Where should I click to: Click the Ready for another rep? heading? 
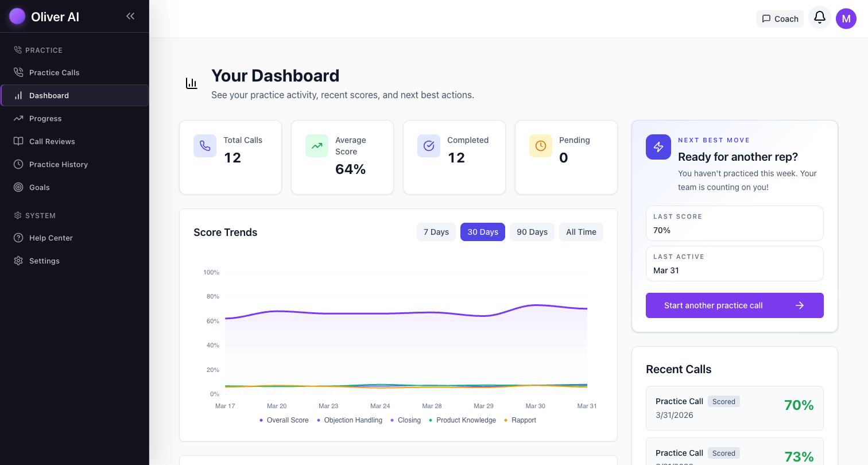coord(738,157)
